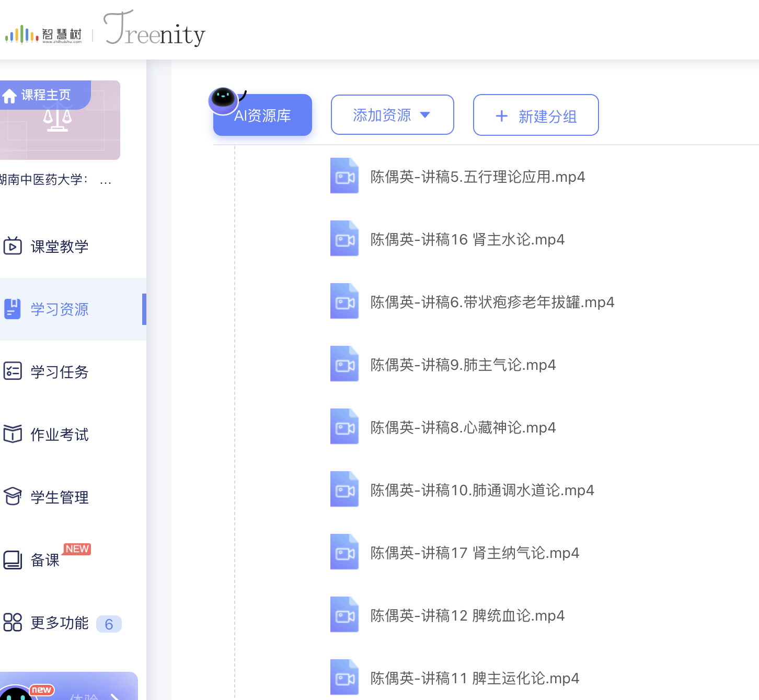Click the 新建分组 button
Viewport: 759px width, 700px height.
536,115
